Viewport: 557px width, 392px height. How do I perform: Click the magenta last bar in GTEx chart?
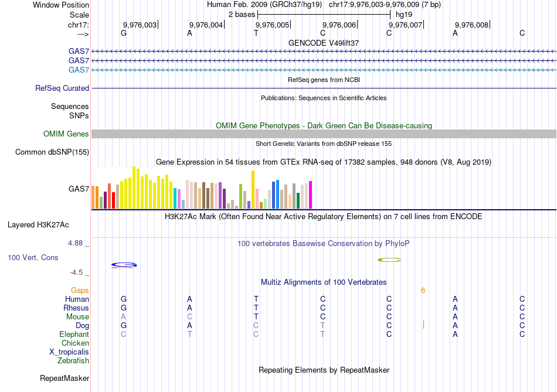[311, 195]
